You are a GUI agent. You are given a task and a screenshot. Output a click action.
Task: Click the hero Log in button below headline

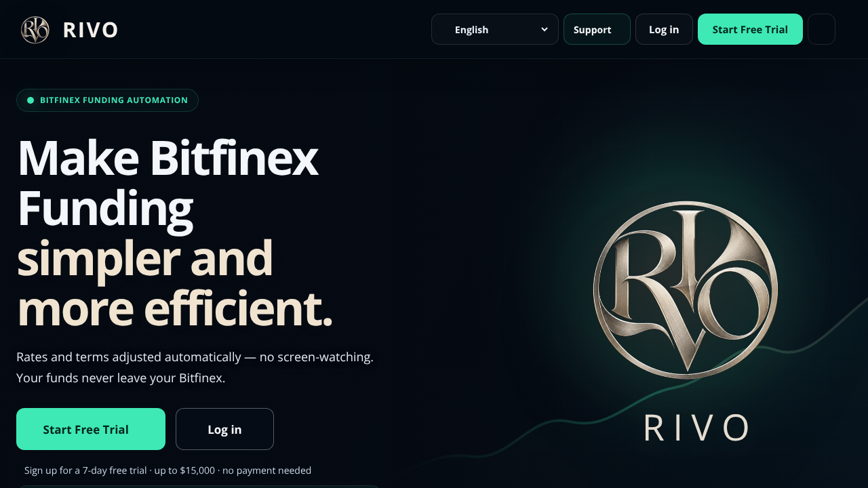coord(224,429)
